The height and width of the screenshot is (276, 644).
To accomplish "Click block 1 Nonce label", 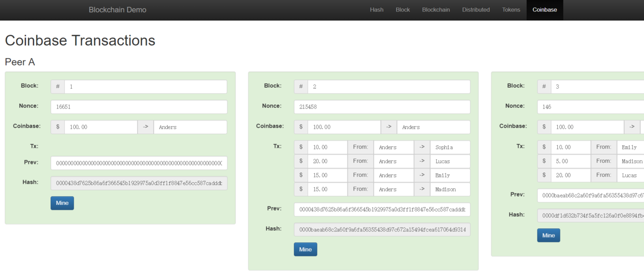I will [29, 106].
